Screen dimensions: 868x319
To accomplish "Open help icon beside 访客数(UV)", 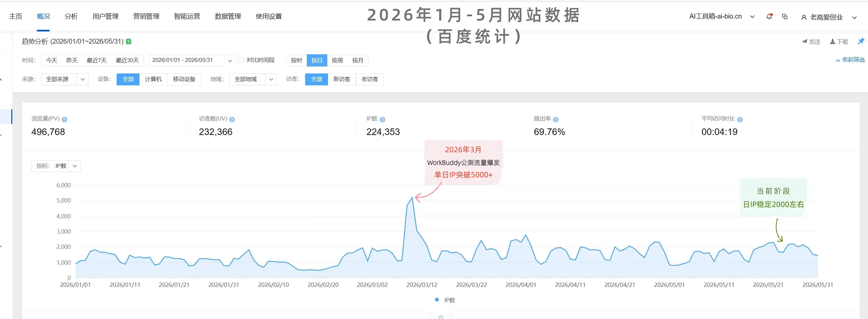I will tap(232, 119).
